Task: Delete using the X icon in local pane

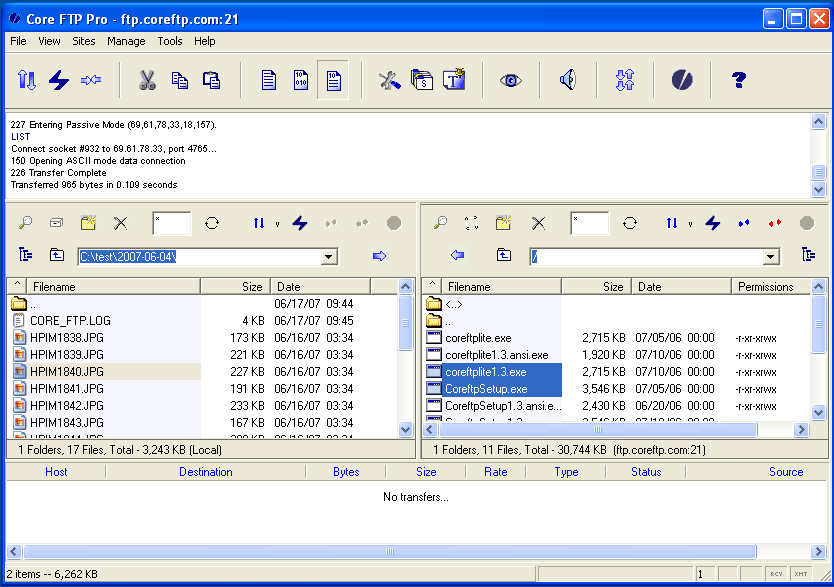Action: (120, 223)
